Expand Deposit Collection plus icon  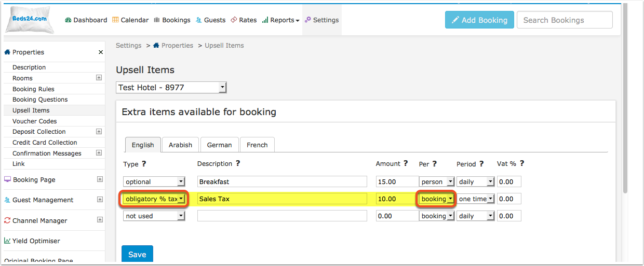(99, 132)
